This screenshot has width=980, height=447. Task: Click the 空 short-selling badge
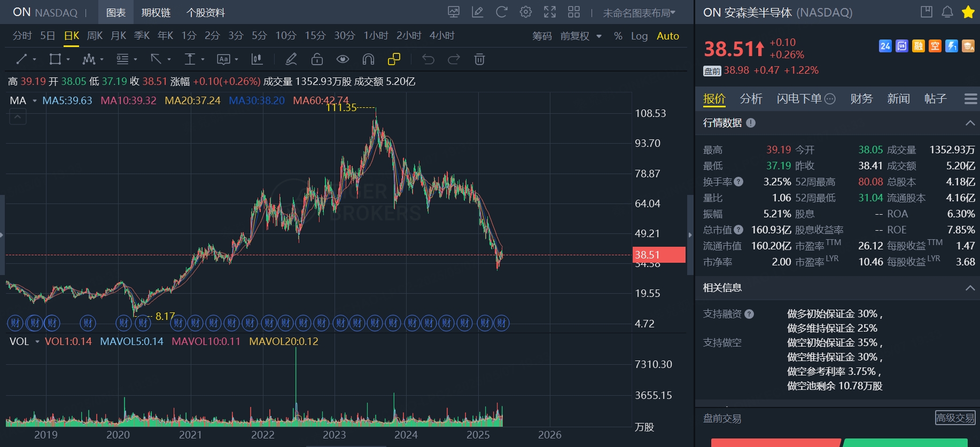pyautogui.click(x=935, y=46)
